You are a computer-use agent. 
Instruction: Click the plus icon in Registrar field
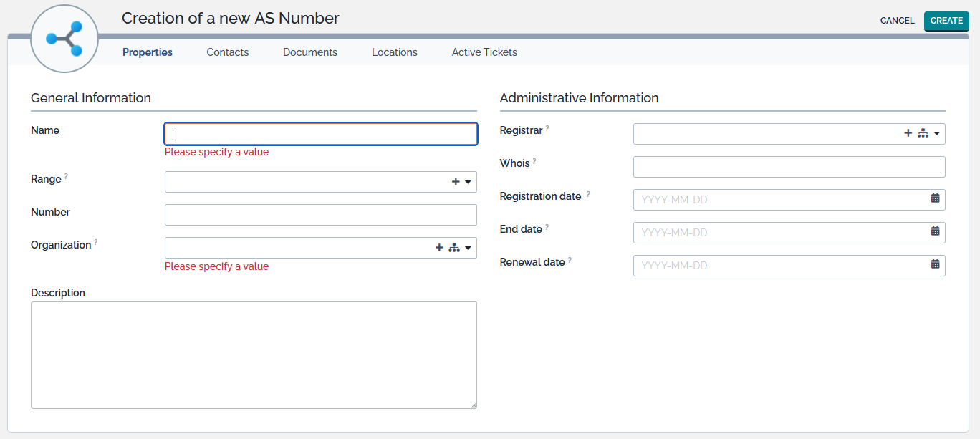point(908,133)
